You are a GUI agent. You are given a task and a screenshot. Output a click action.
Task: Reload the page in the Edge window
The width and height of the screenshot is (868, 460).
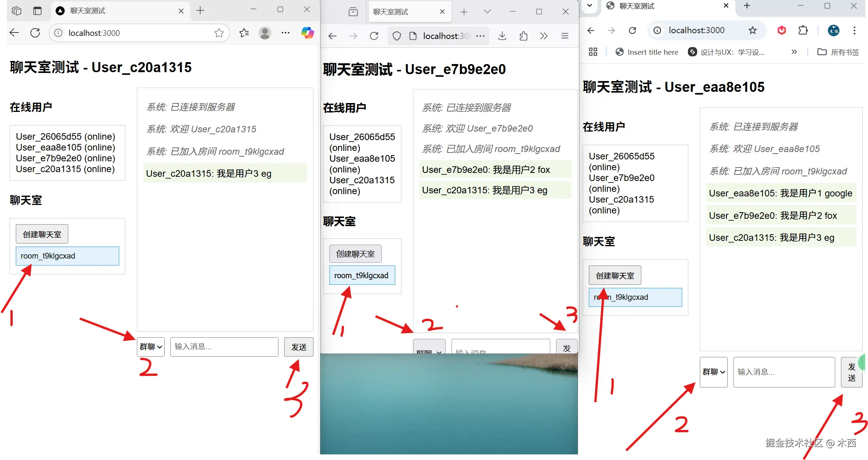pos(35,33)
